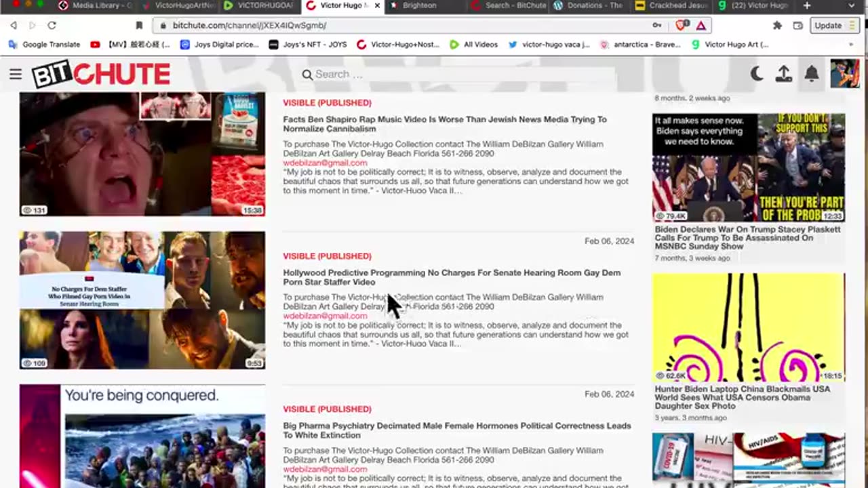Open the victor-hugo vaca Twitter bookmark
The height and width of the screenshot is (488, 868).
[x=549, y=45]
